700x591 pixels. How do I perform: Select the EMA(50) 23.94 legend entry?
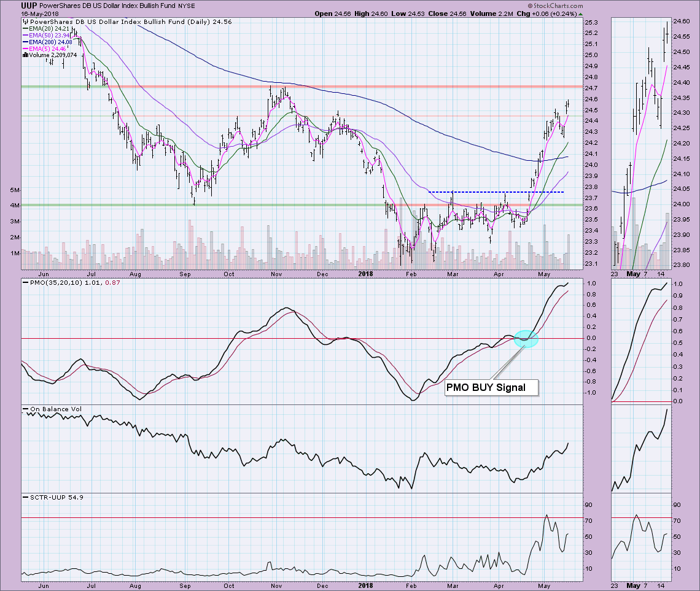[x=47, y=35]
